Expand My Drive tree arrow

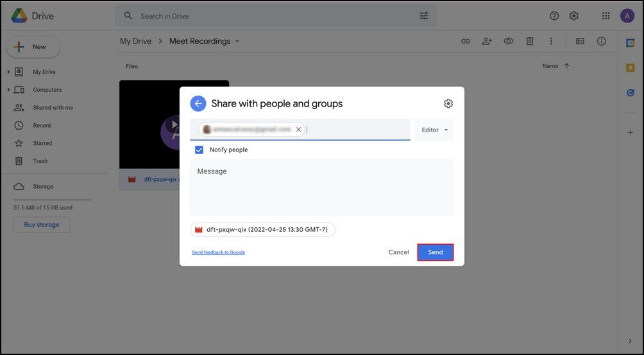pos(8,72)
